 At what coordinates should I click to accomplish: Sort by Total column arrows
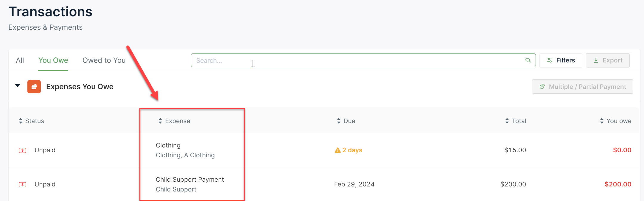point(507,121)
